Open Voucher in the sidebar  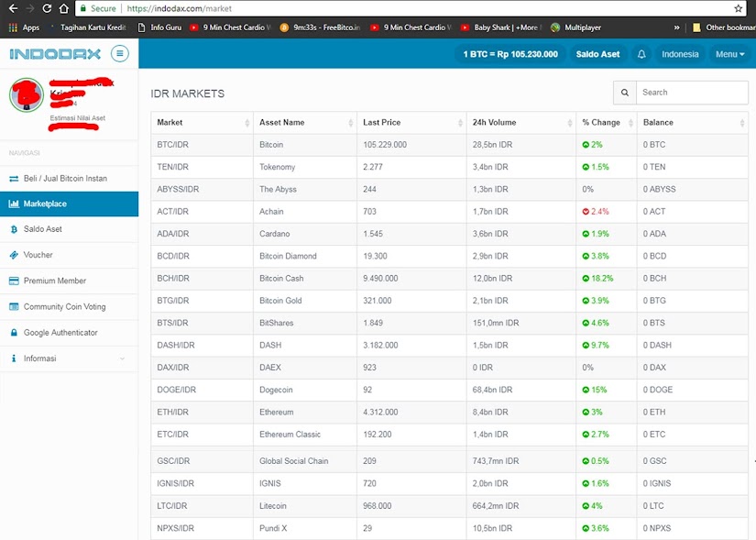(69, 255)
